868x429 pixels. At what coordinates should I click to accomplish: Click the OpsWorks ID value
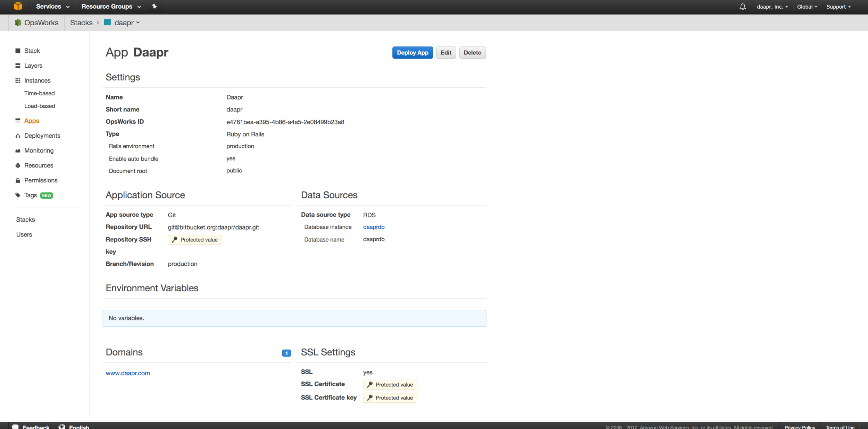[x=285, y=122]
